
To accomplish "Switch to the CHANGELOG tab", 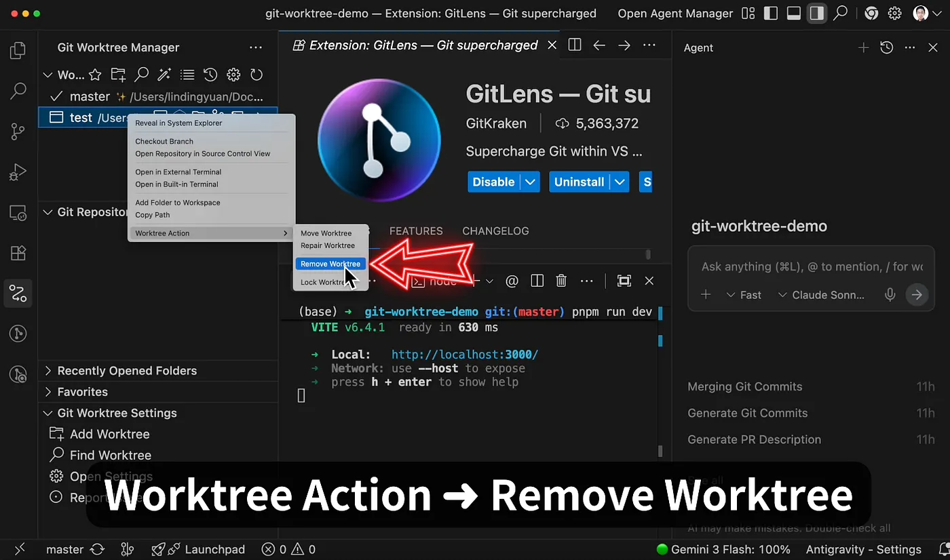I will [x=495, y=231].
